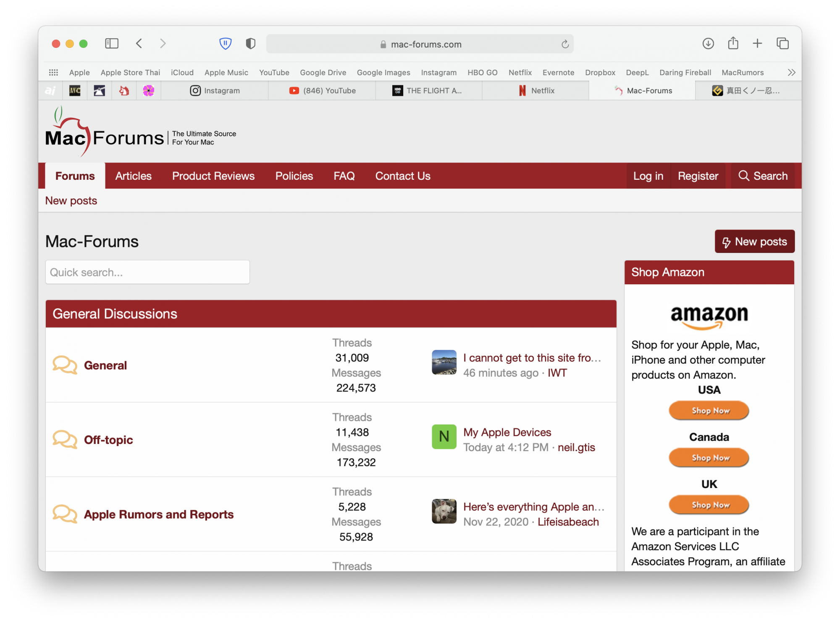Open the FAQ navigation item
The width and height of the screenshot is (840, 622).
(x=344, y=176)
